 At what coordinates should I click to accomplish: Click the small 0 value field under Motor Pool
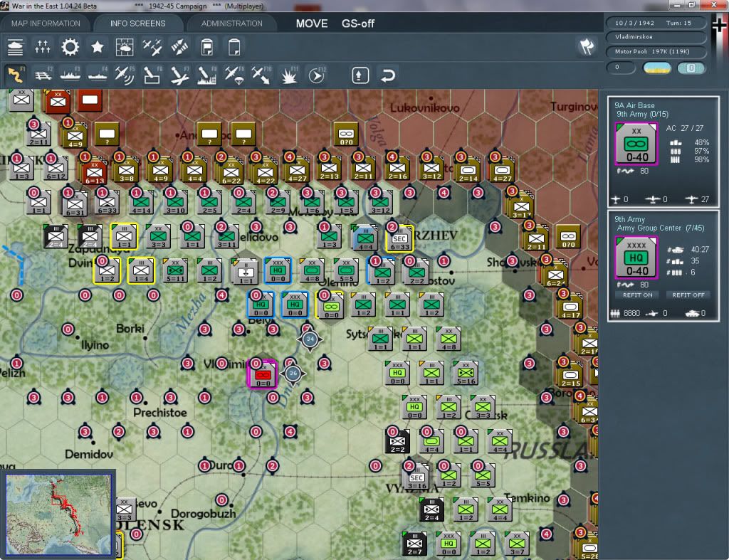coord(621,68)
